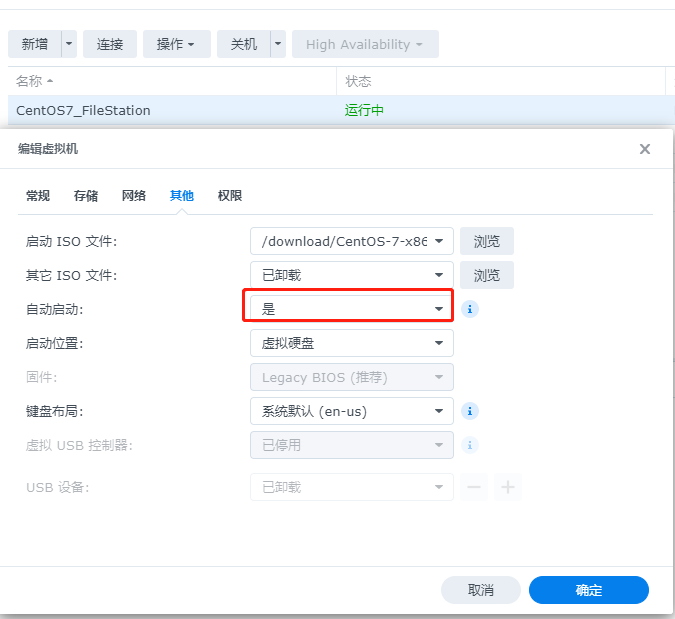Click the 取消 button

481,590
